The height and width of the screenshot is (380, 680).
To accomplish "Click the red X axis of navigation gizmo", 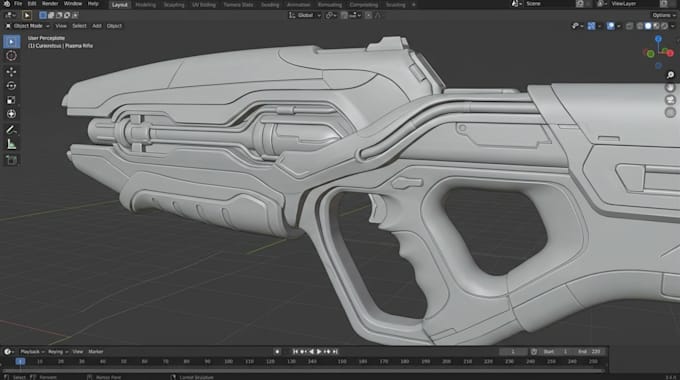I will click(670, 53).
